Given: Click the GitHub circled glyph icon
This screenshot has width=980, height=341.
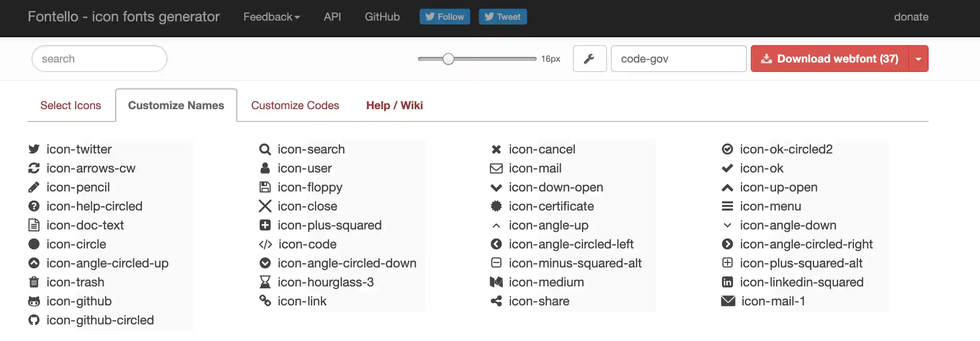Looking at the screenshot, I should point(34,320).
